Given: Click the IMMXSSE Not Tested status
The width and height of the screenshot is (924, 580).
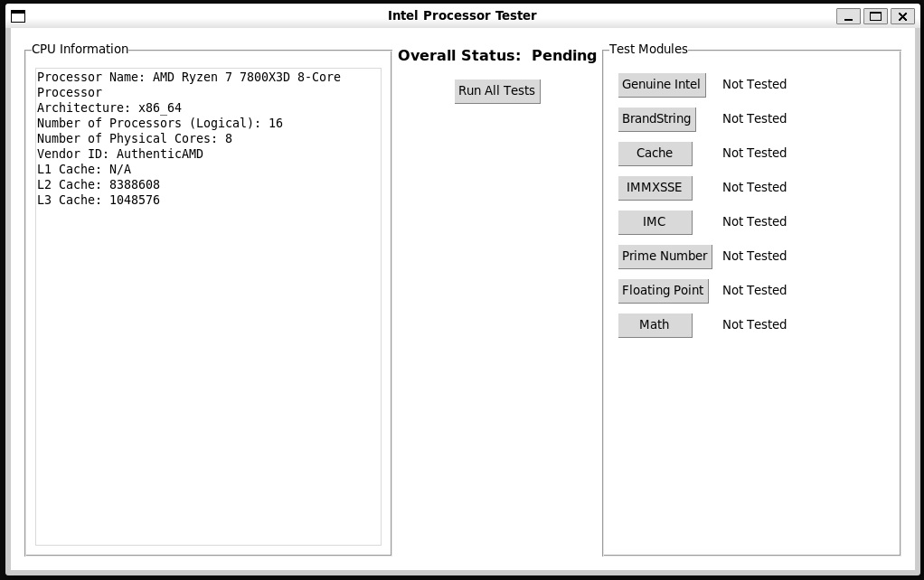Looking at the screenshot, I should [754, 187].
